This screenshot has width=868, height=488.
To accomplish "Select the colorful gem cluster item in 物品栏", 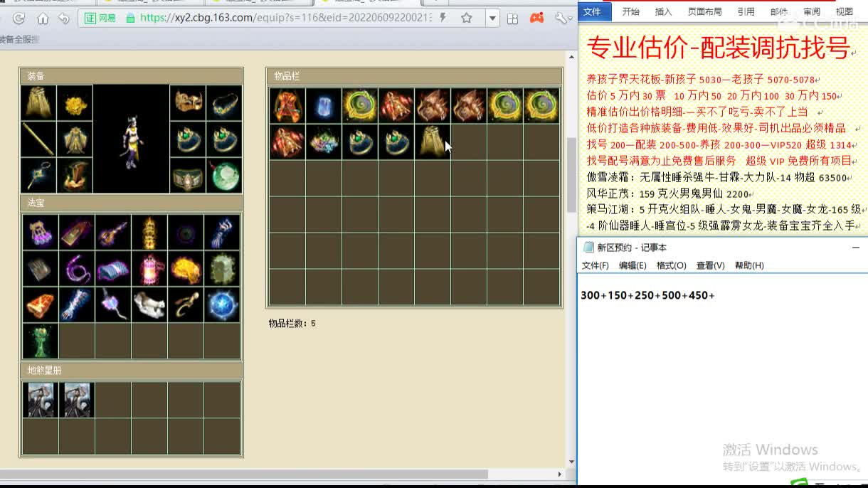I will click(x=324, y=142).
